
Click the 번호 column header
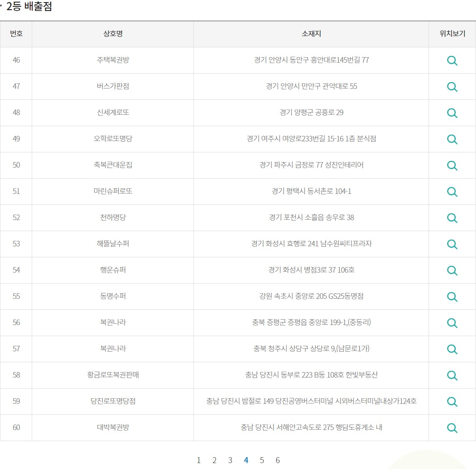(16, 34)
